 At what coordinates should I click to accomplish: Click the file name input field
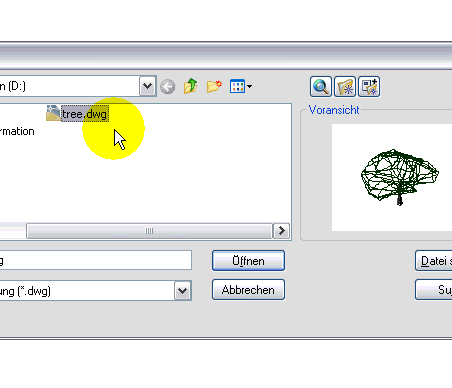(x=96, y=260)
